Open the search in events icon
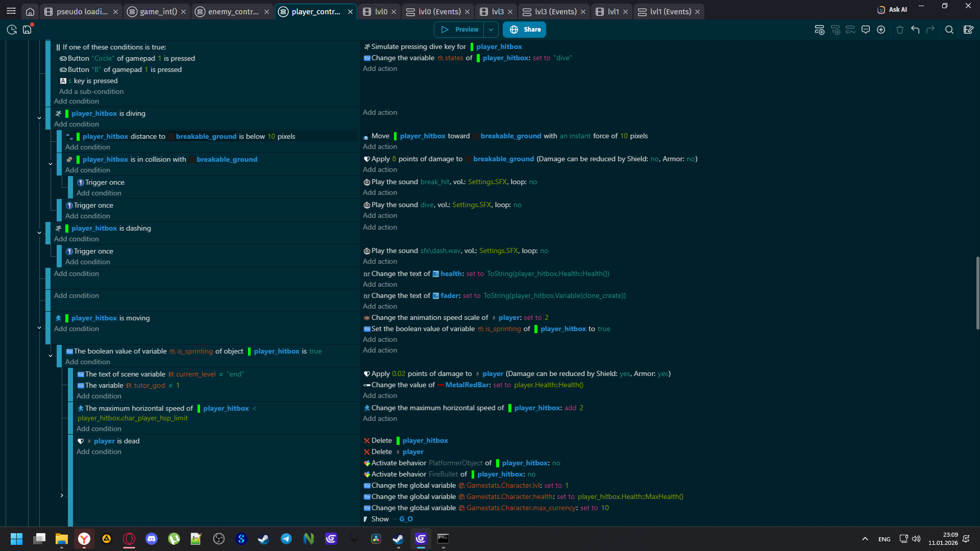980x551 pixels. [949, 30]
